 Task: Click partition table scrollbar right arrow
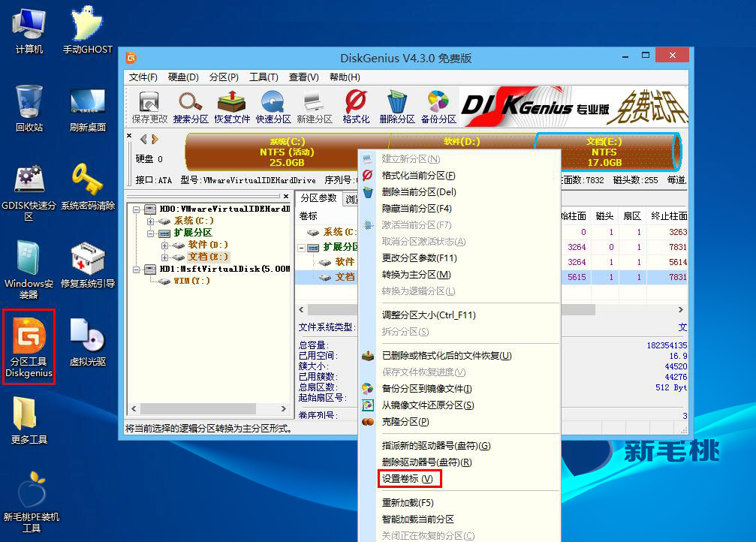681,309
